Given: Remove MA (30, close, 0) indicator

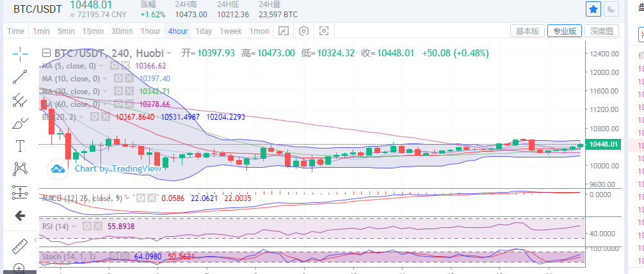Looking at the screenshot, I should (x=129, y=91).
